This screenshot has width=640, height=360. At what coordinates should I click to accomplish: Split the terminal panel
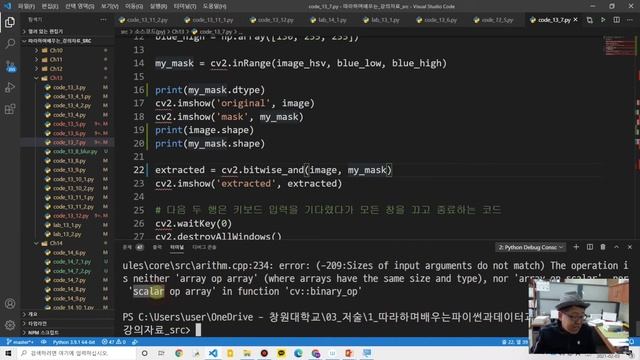pos(589,247)
